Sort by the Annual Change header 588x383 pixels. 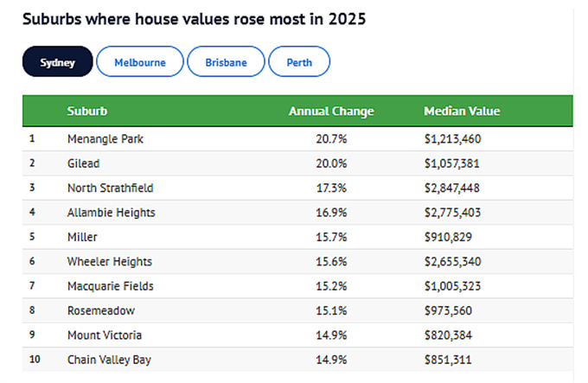pyautogui.click(x=330, y=112)
